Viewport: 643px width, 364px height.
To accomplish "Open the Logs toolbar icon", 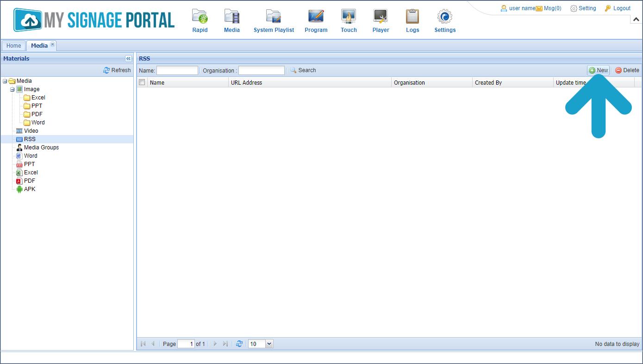I will pyautogui.click(x=412, y=21).
